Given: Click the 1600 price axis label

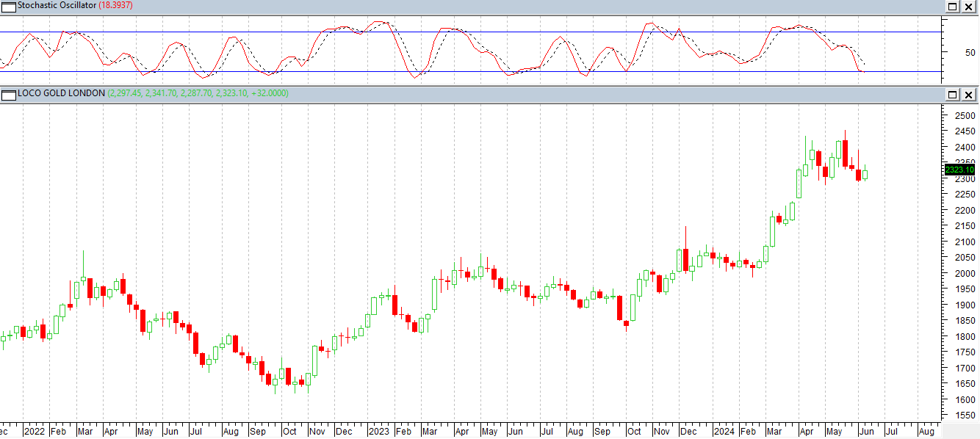Looking at the screenshot, I should pyautogui.click(x=965, y=400).
